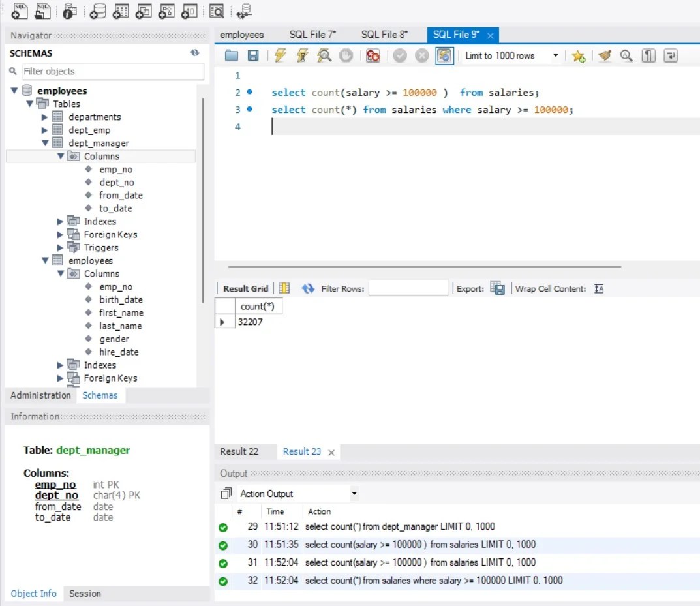Expand the departments table
Screen dimensions: 700x606
pos(43,117)
